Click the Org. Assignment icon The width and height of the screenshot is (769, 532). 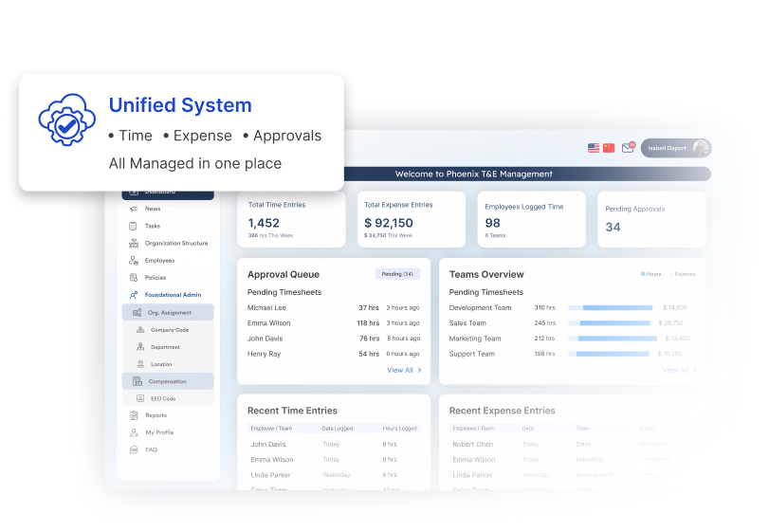click(137, 312)
